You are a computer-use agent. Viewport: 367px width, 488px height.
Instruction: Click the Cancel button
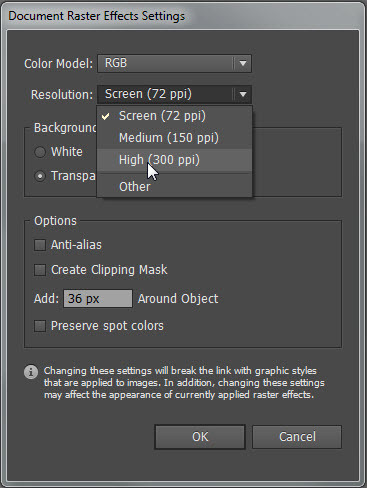tap(297, 437)
